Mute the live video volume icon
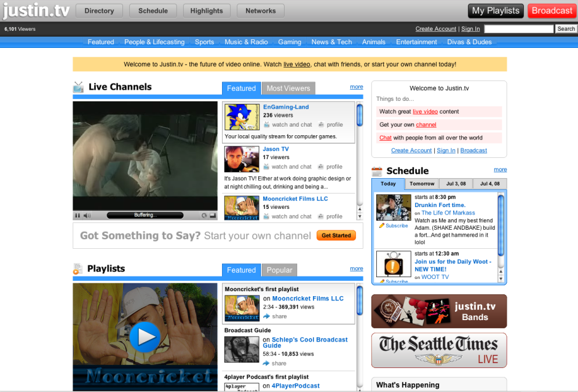 pyautogui.click(x=87, y=216)
